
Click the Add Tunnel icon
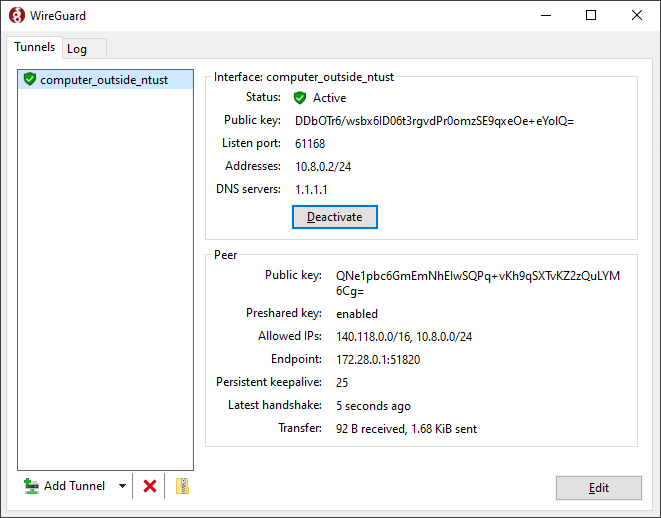[x=31, y=486]
